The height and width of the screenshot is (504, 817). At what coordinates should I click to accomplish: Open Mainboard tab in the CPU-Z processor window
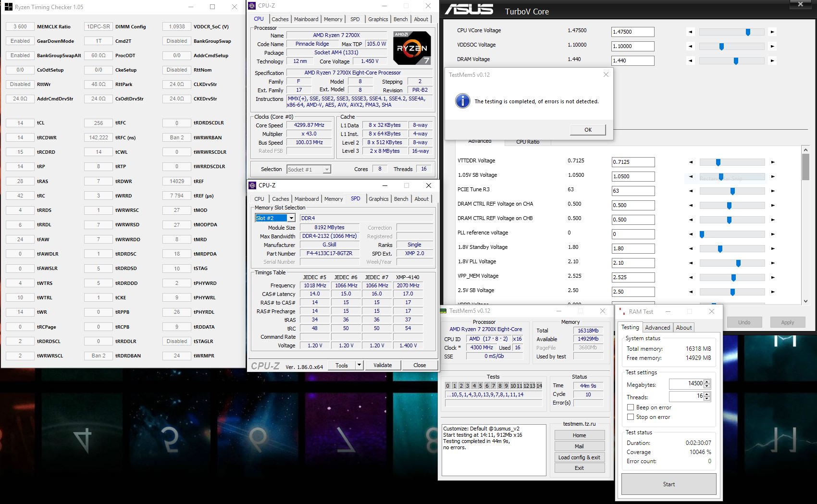[x=306, y=19]
